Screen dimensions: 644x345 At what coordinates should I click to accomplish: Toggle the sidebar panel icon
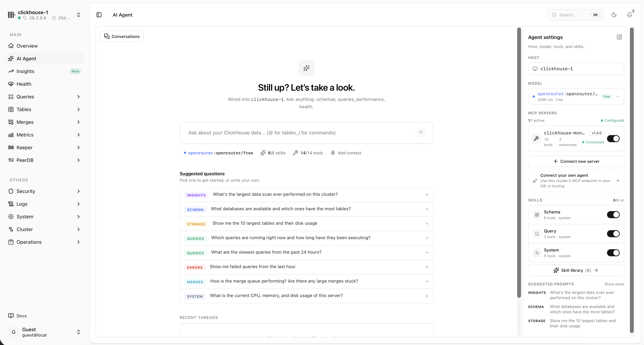99,15
